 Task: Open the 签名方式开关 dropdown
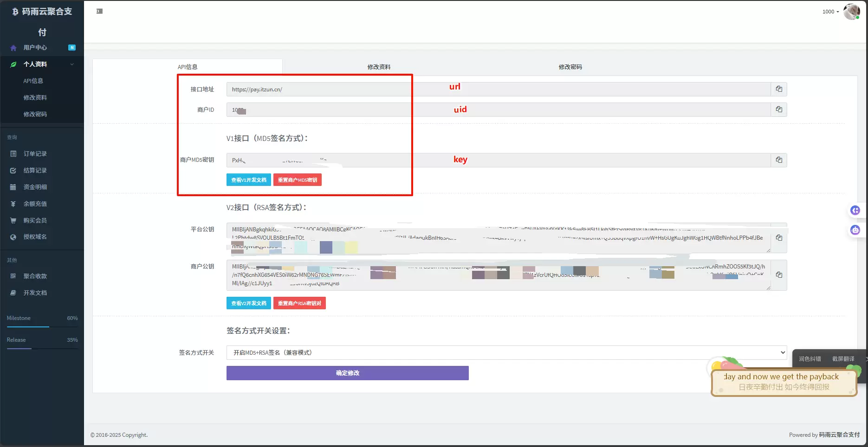point(506,352)
